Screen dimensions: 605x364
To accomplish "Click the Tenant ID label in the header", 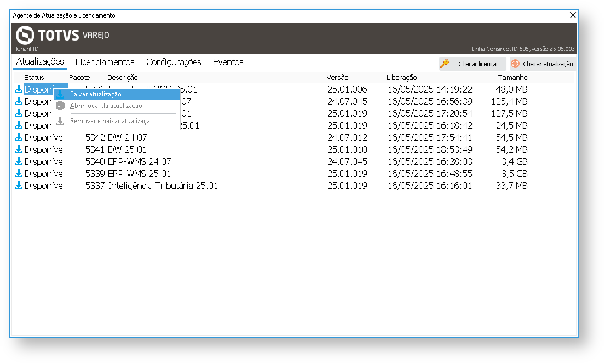I will pos(27,49).
